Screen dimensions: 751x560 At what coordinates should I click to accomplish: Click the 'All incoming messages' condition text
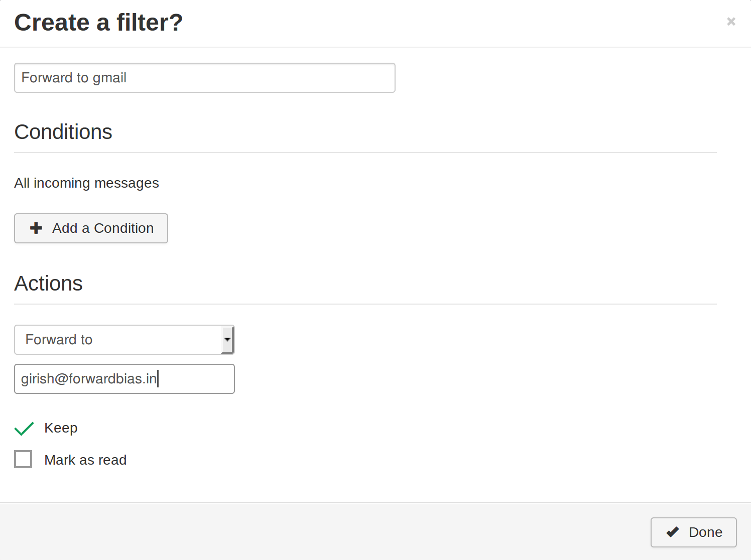(x=86, y=183)
